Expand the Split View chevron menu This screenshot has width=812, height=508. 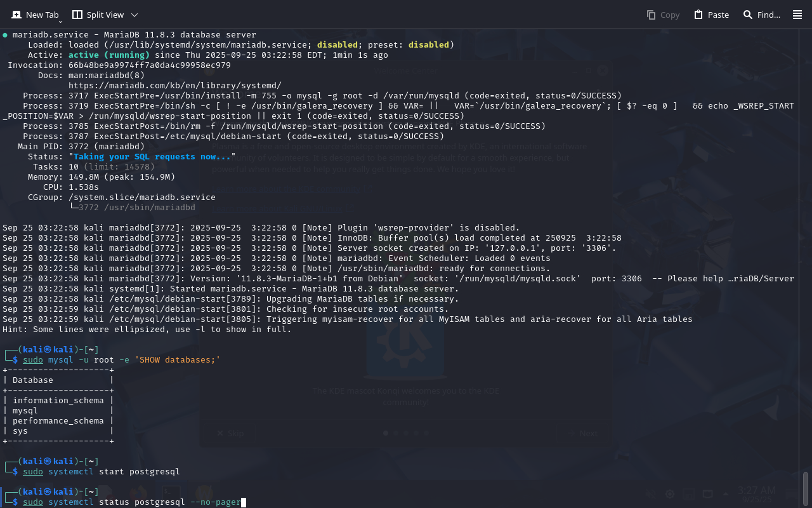(x=134, y=15)
